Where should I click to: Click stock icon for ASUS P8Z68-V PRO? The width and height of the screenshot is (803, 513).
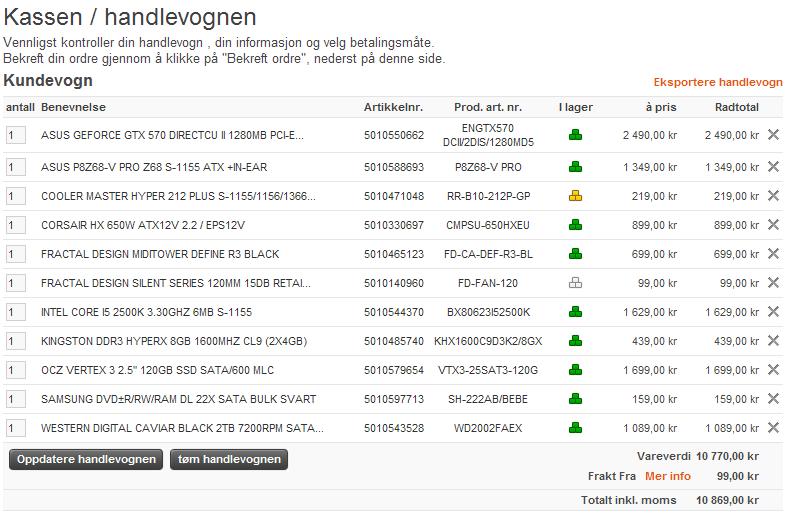click(x=576, y=166)
